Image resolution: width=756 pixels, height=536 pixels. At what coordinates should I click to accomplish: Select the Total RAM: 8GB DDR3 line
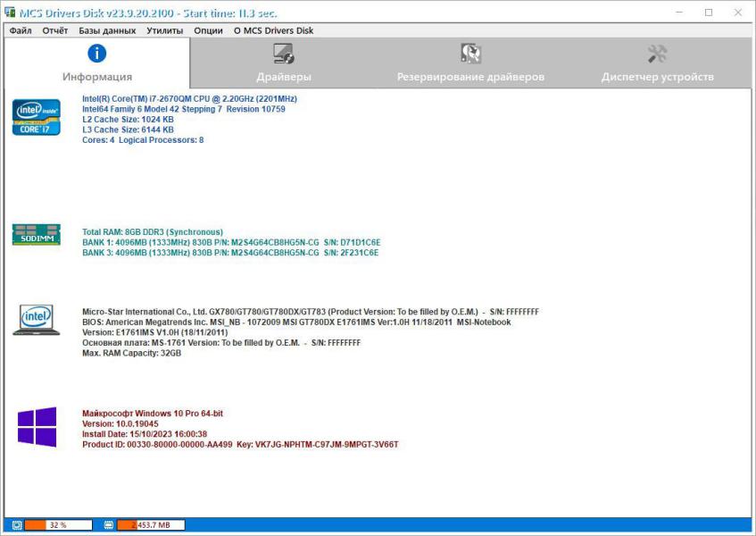(153, 232)
